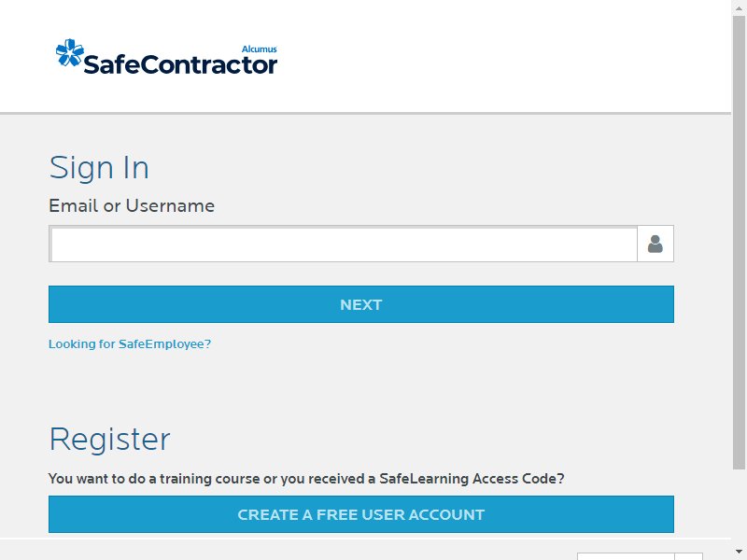
Task: Click the NEXT button
Action: point(361,304)
